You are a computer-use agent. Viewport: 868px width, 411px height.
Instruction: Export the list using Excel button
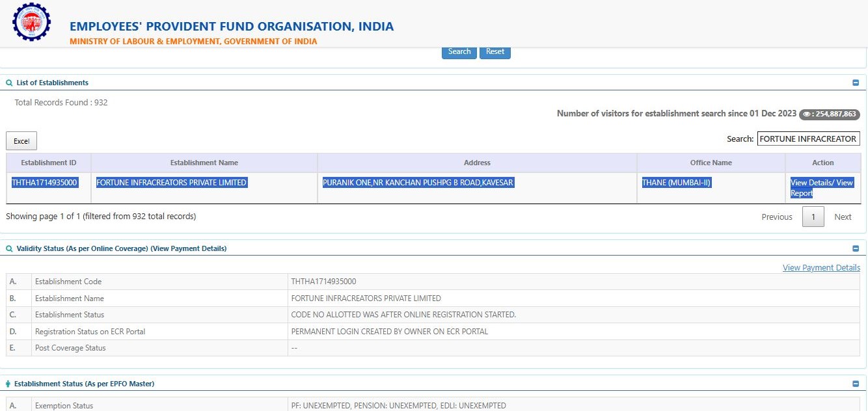21,141
